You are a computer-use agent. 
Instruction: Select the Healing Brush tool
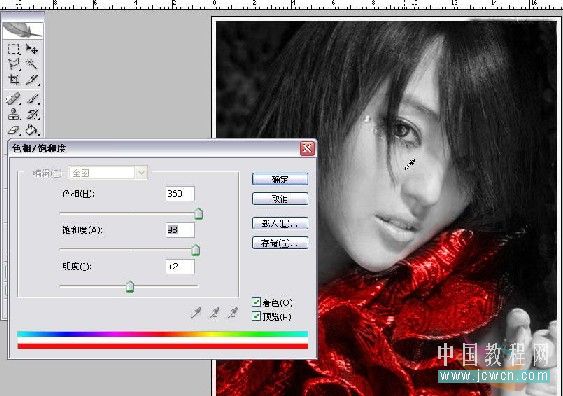14,99
